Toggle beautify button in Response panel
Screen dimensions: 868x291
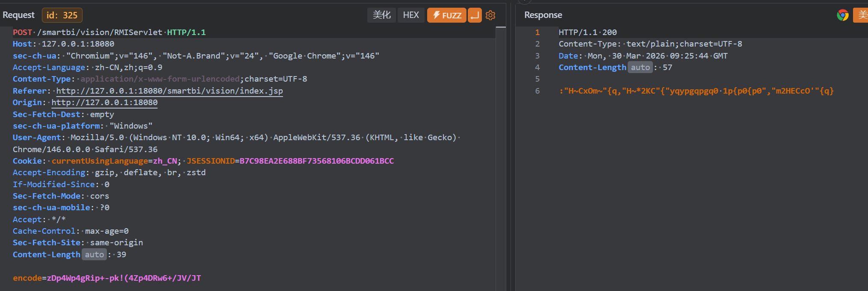click(860, 15)
